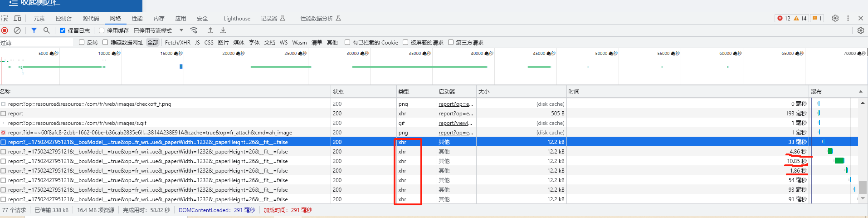Open network conditions wifi icon
Screen dimensions: 868x218
(x=194, y=30)
